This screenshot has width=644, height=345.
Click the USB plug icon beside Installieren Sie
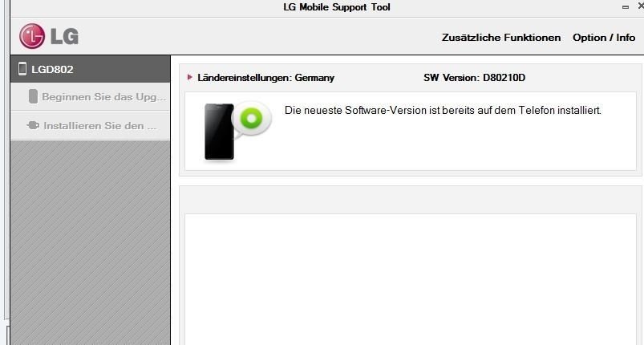coord(33,125)
